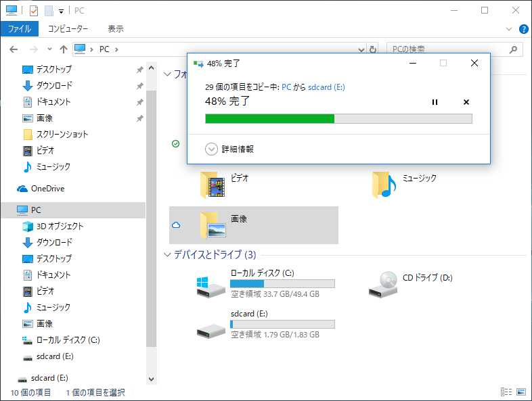532x401 pixels.
Task: Expand the ribbon with the chevron
Action: (508, 29)
